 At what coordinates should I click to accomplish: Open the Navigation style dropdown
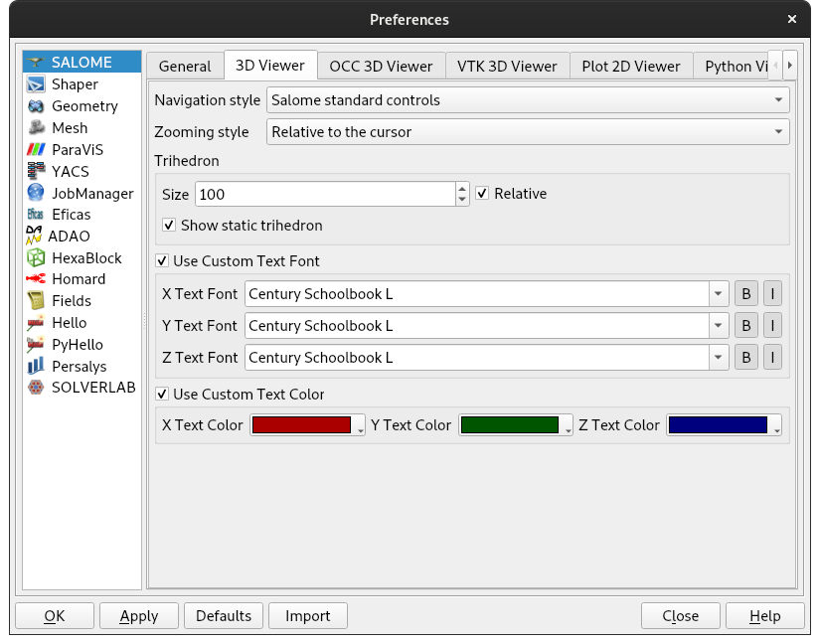click(x=528, y=99)
